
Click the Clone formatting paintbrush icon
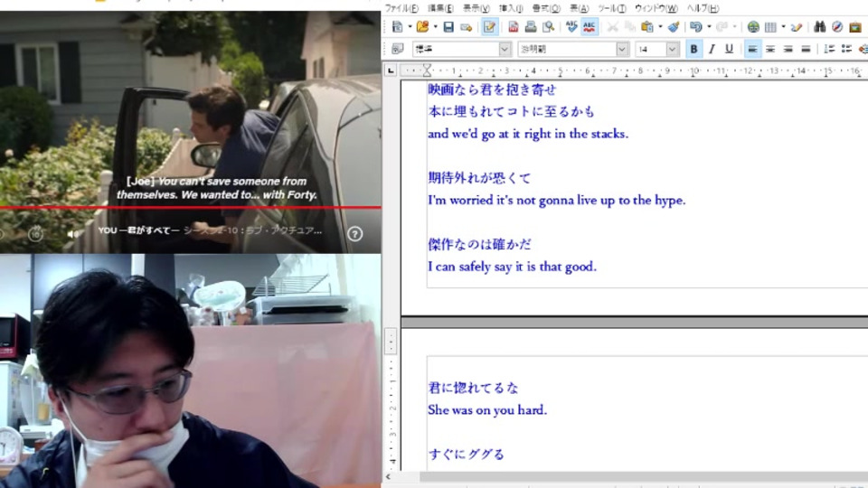[x=674, y=26]
